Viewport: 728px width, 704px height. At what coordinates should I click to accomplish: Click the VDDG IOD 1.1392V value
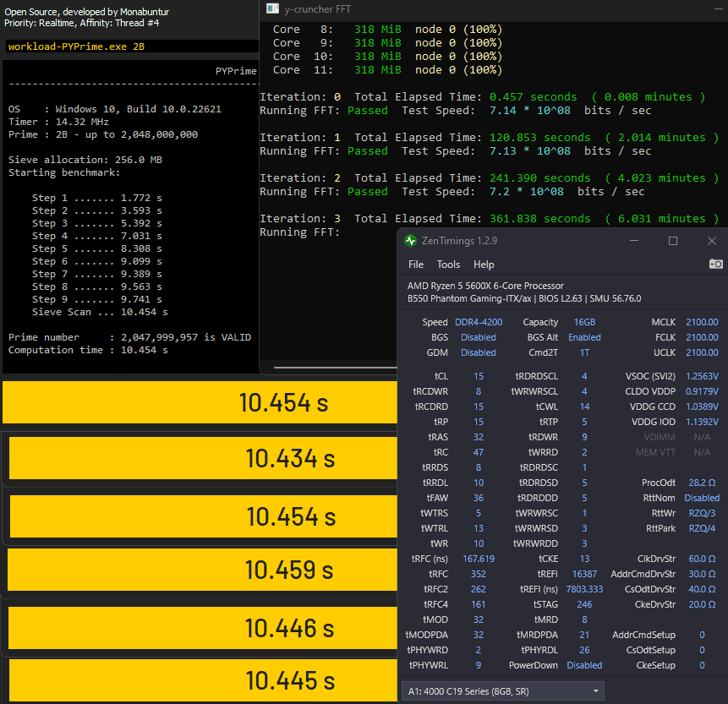point(702,422)
